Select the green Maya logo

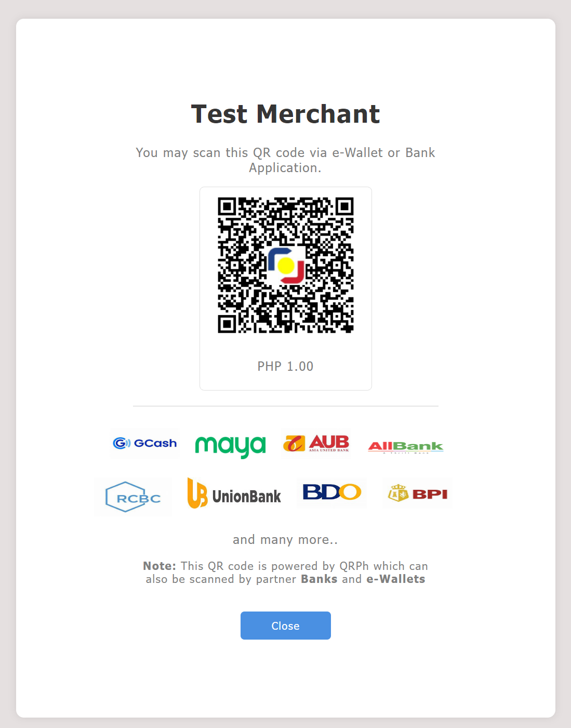click(230, 446)
